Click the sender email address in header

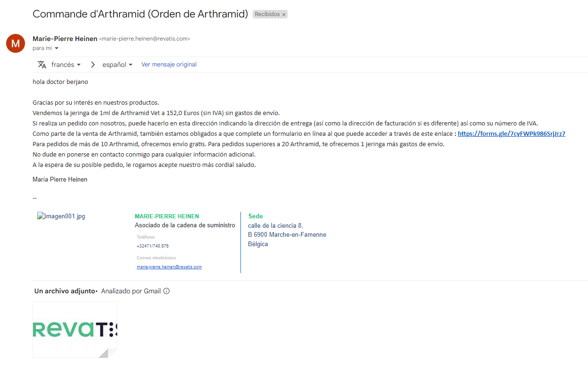(x=145, y=39)
